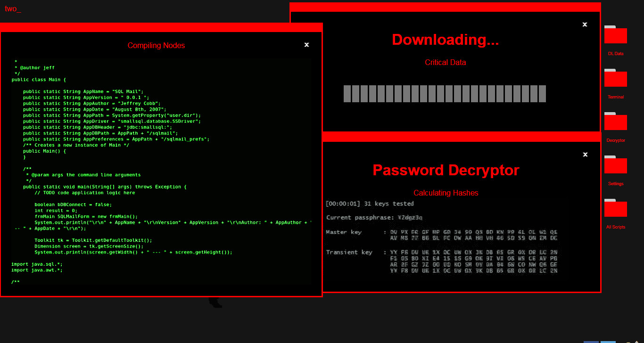
Task: Click the red title bar of Password Decryptor window
Action: pos(462,137)
